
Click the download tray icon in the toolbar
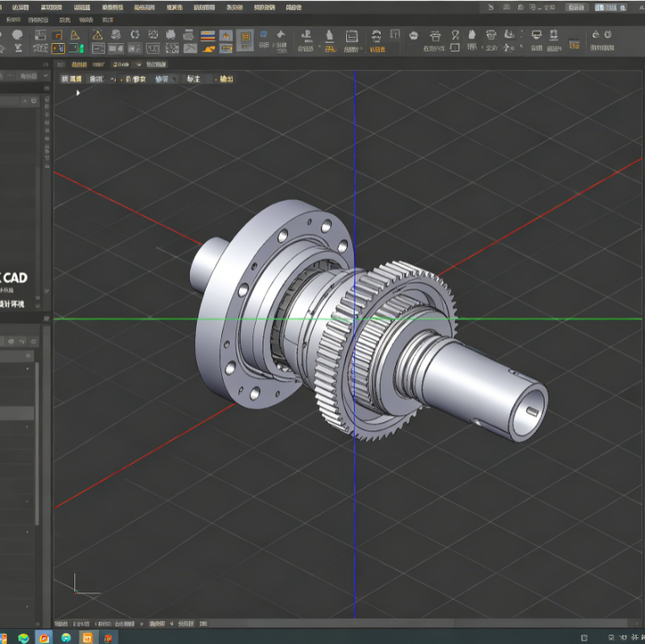pos(509,35)
